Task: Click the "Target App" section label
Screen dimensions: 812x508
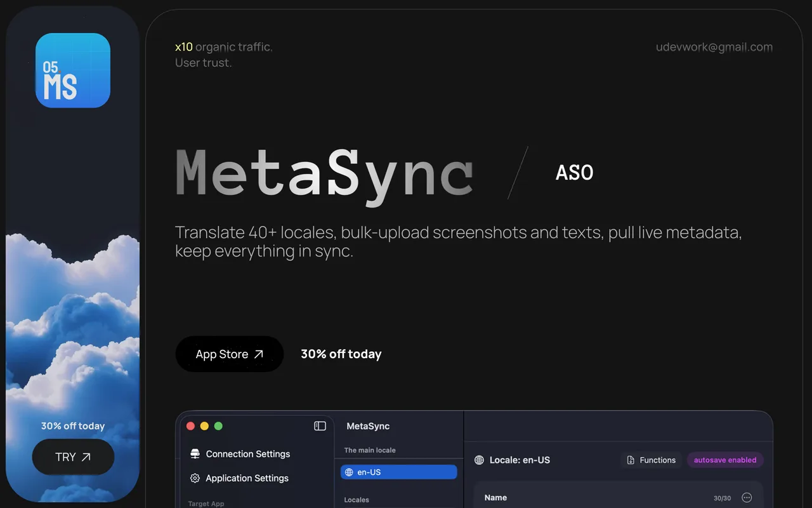Action: pyautogui.click(x=206, y=504)
